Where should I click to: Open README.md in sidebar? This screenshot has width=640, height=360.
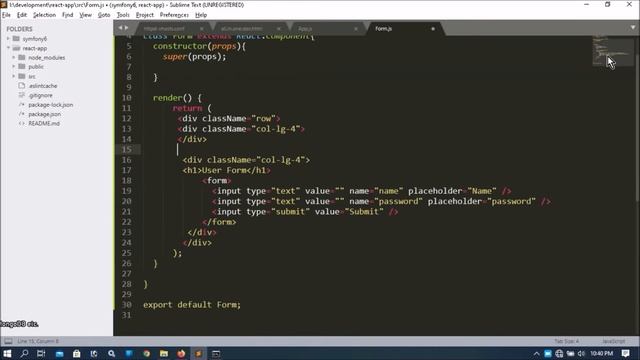(x=44, y=123)
